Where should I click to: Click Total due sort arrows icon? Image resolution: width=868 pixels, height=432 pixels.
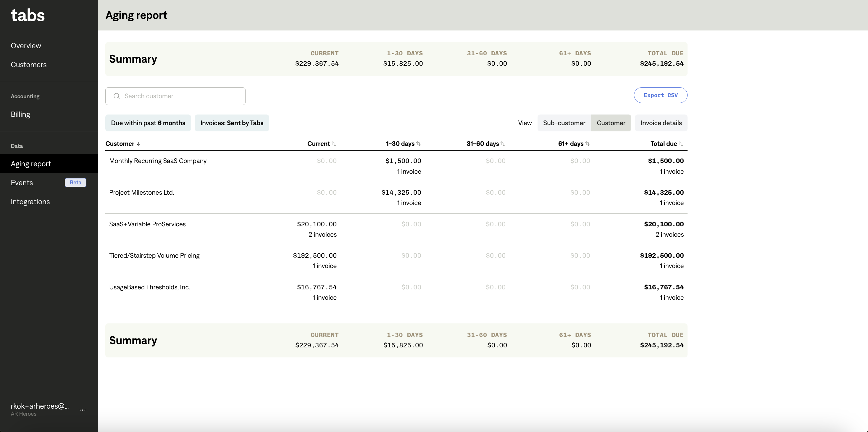681,144
